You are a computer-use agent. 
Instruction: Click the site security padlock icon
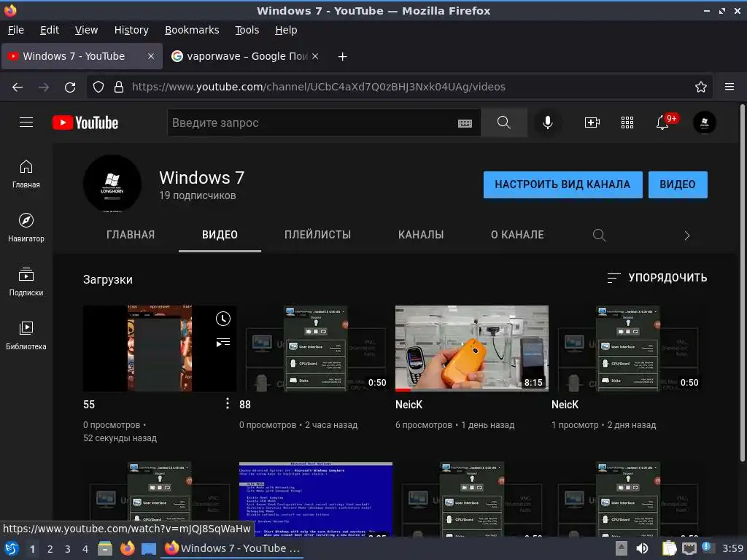[x=119, y=87]
